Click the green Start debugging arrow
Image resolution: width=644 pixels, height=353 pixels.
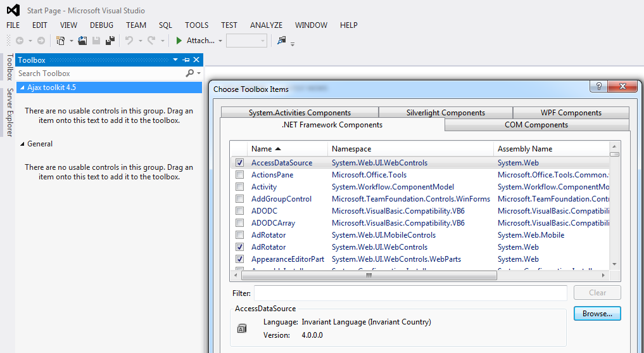click(x=179, y=41)
